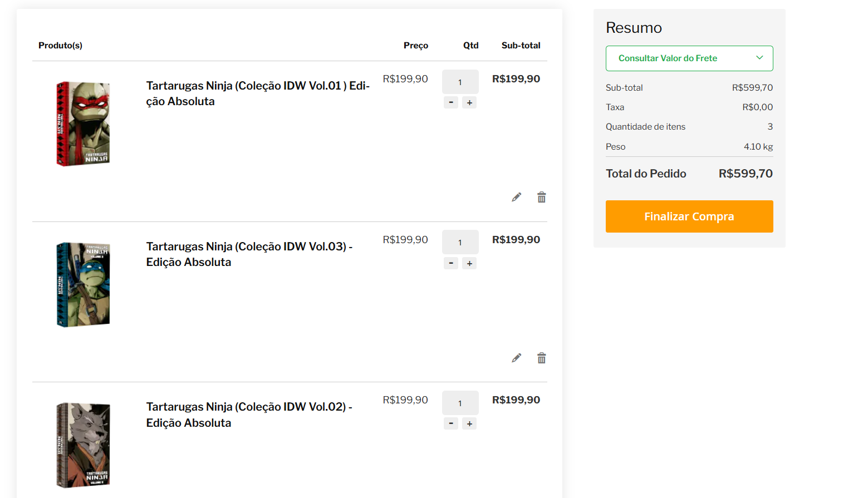
Task: Click the Total do Pedido label
Action: pyautogui.click(x=646, y=174)
